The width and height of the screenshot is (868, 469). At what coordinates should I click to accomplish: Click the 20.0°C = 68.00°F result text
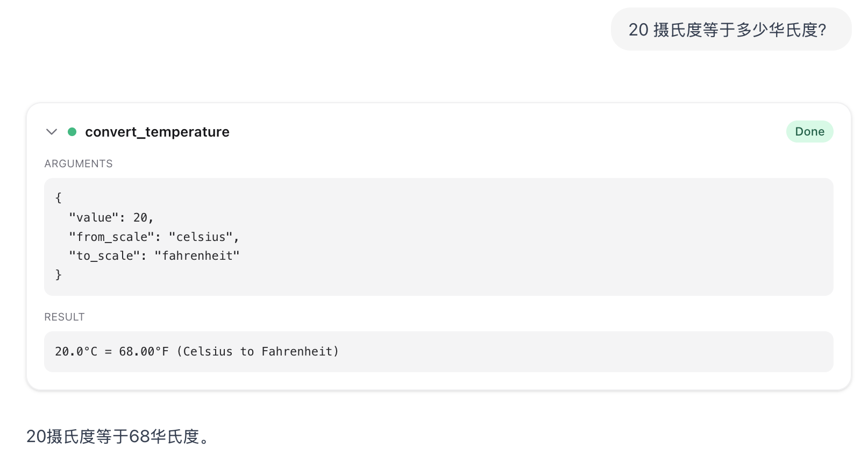pos(112,351)
